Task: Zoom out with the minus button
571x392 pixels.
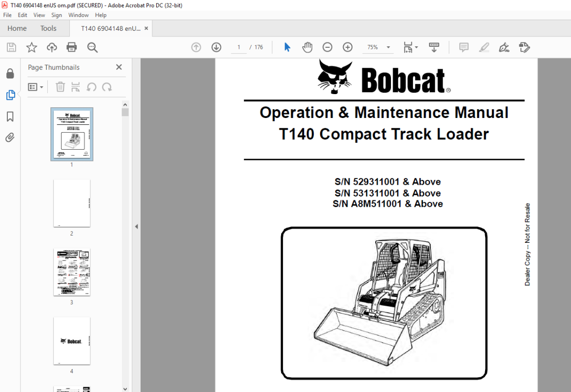Action: click(x=327, y=47)
